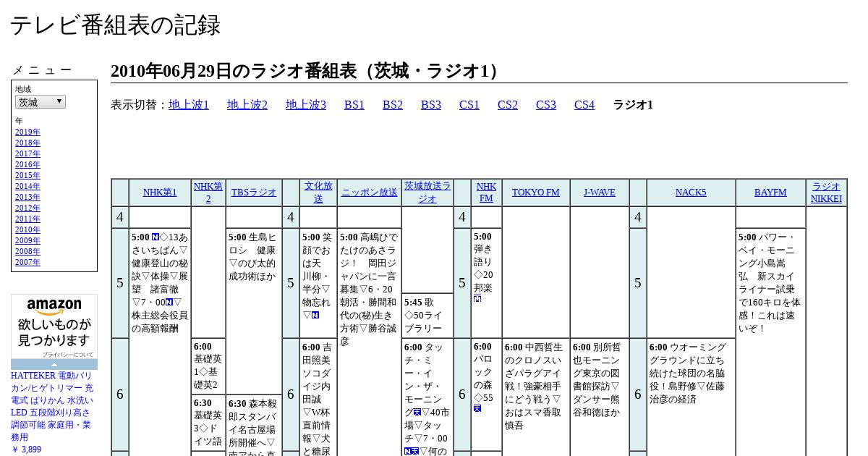Click the 年 year label in the menu
Viewport: 868px width, 456px height.
coord(19,121)
